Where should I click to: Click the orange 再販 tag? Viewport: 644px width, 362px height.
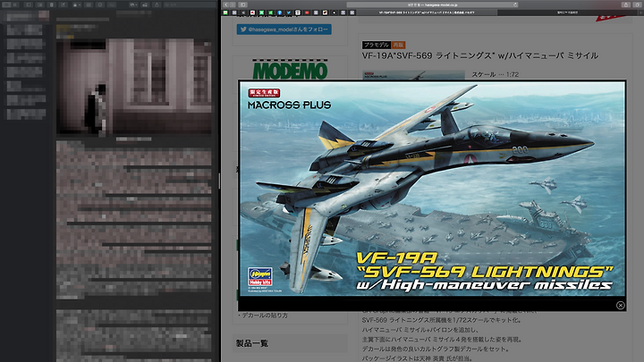coord(398,45)
